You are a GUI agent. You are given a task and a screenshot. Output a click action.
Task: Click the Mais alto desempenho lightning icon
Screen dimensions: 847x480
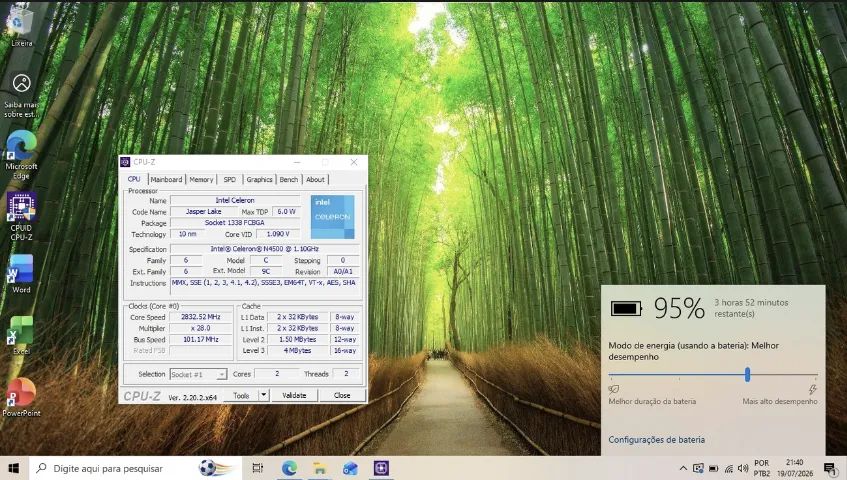pos(812,389)
